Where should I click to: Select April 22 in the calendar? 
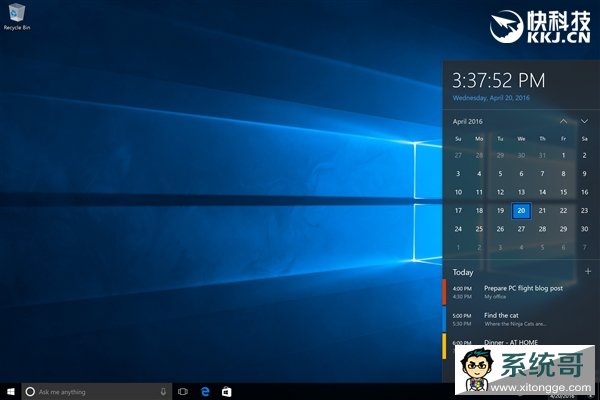coord(563,211)
